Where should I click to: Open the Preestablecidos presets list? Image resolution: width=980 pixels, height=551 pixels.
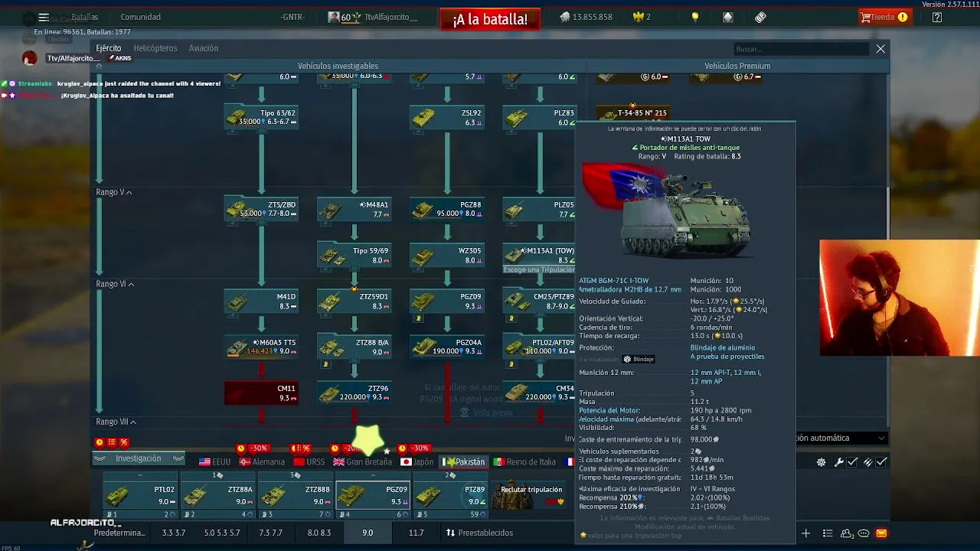pyautogui.click(x=480, y=533)
